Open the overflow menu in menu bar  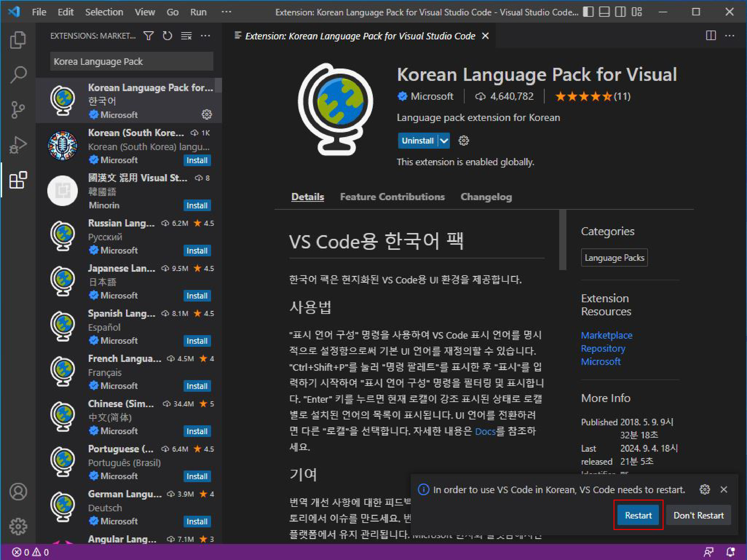coord(226,12)
